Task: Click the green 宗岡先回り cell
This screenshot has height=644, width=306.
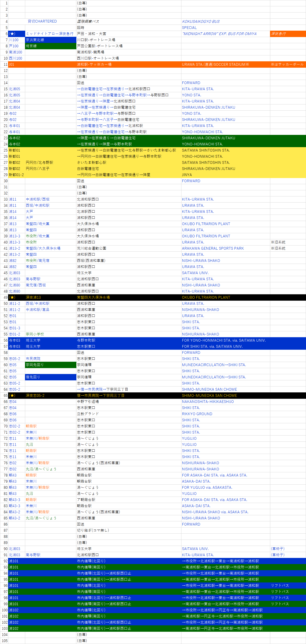Action: click(x=50, y=365)
